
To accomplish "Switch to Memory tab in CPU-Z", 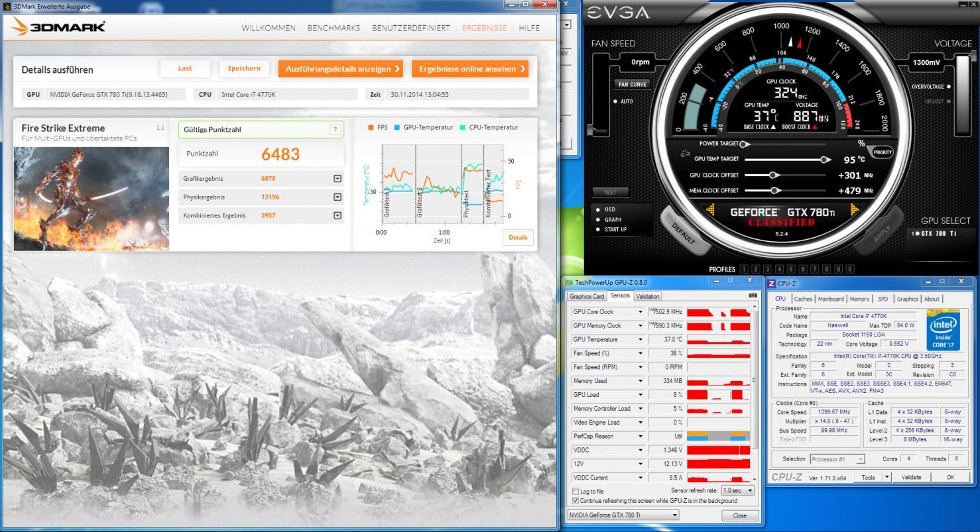I will [859, 299].
